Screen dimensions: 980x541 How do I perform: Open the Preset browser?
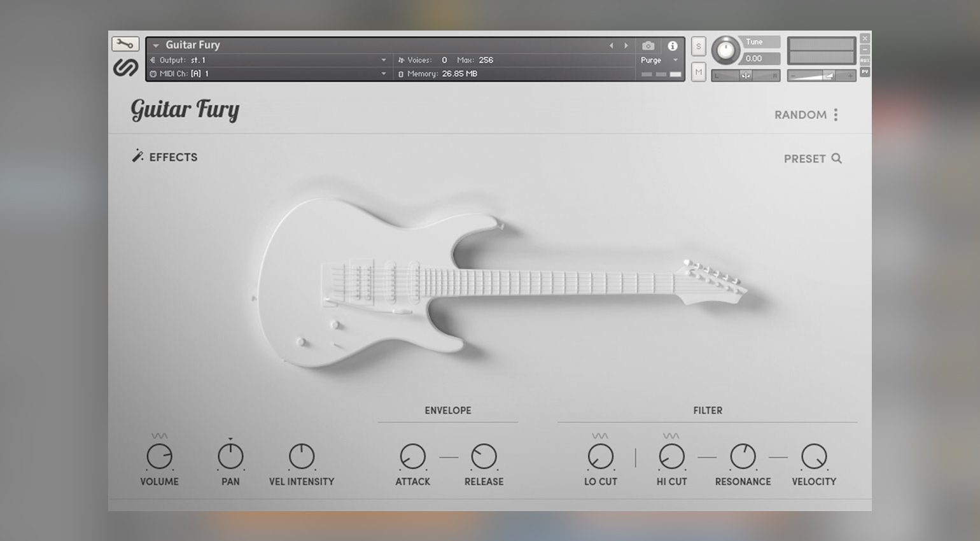(804, 159)
